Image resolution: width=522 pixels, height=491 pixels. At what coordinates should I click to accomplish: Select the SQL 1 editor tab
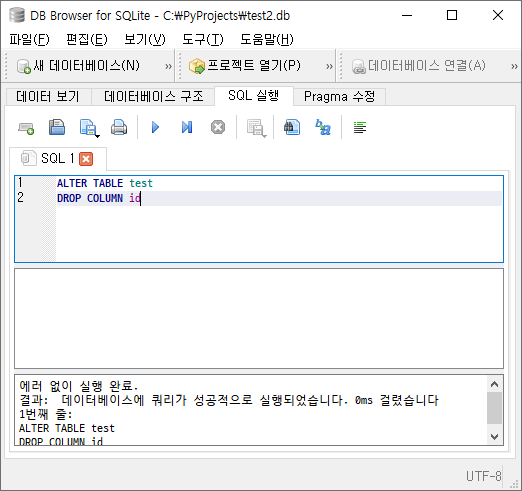(58, 158)
